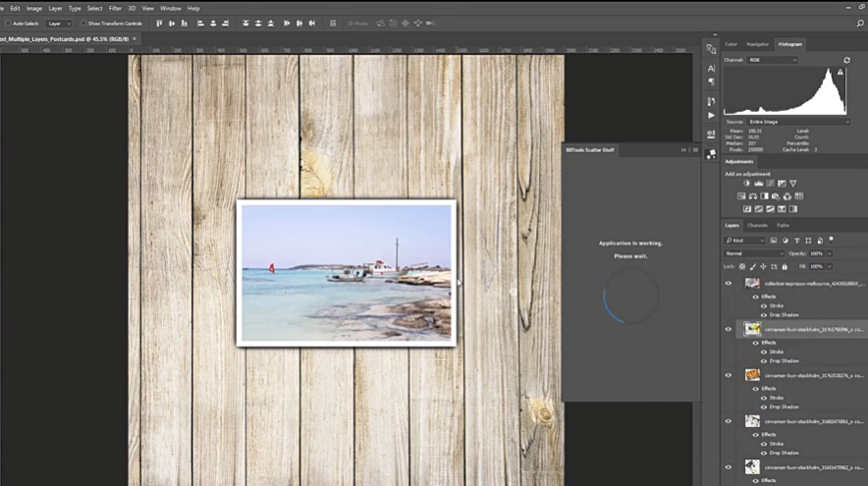Enable the Auto-Select checkbox
Viewport: 868px width, 486px height.
(x=9, y=23)
